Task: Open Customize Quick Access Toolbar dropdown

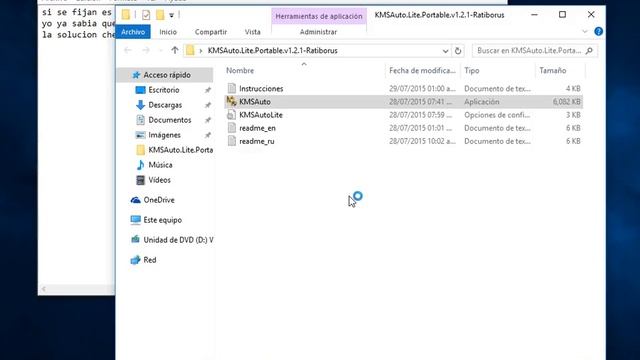Action: pos(171,16)
